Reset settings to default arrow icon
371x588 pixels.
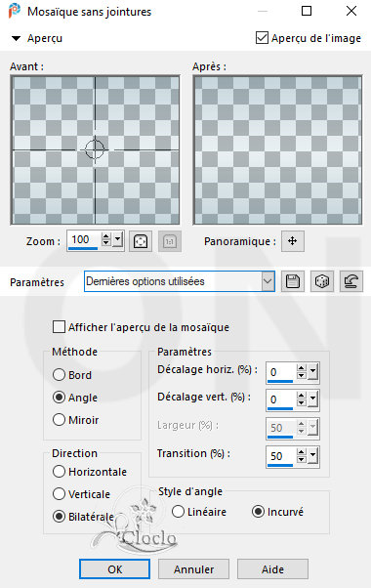(x=351, y=281)
